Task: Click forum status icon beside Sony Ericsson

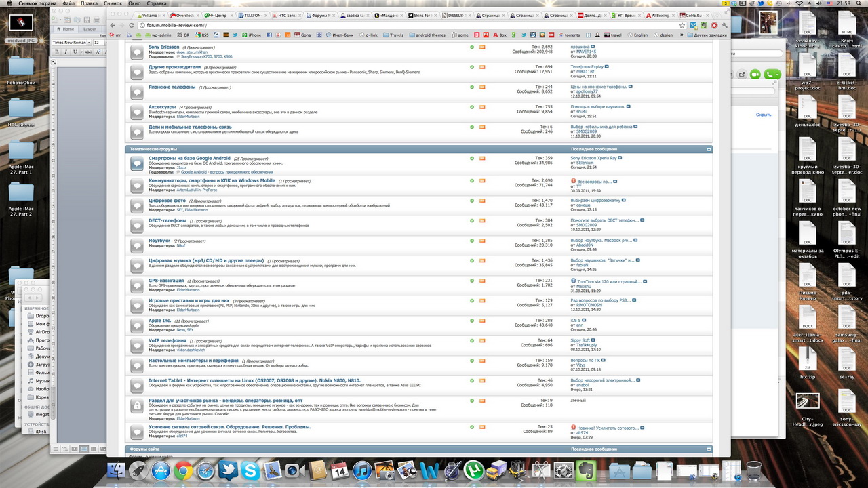Action: (x=136, y=52)
